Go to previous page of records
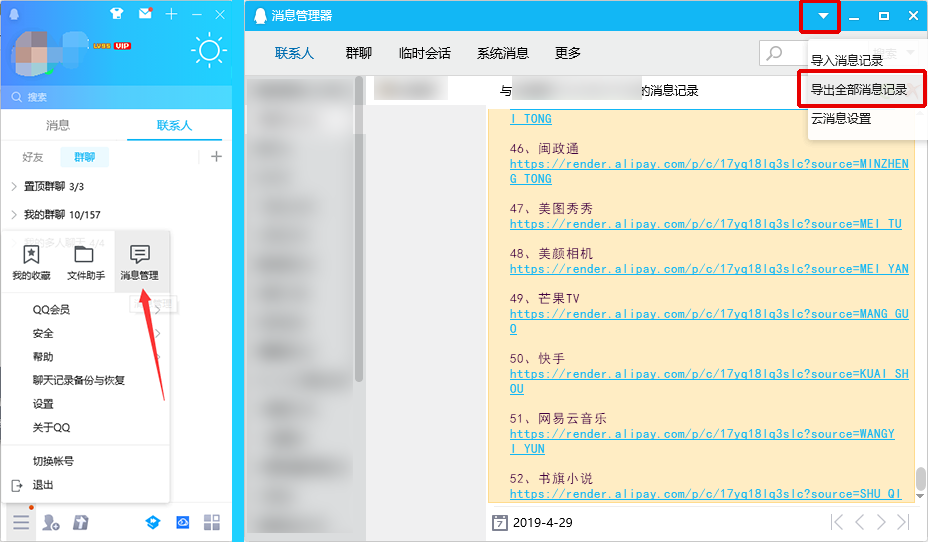 coord(859,522)
